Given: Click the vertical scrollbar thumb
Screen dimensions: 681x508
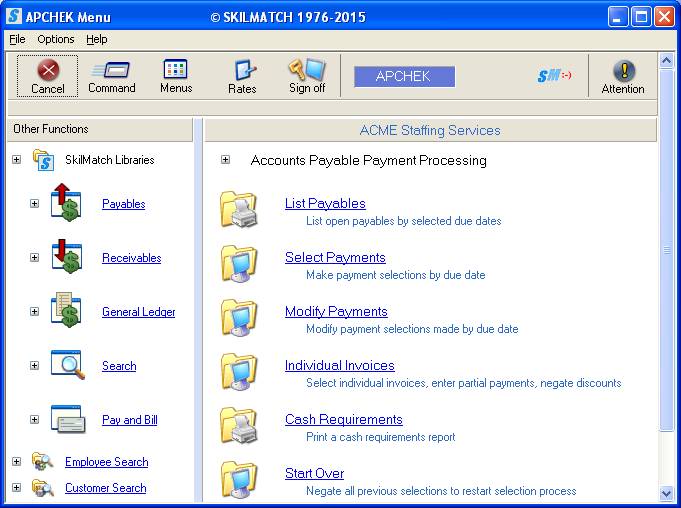Looking at the screenshot, I should click(x=666, y=250).
